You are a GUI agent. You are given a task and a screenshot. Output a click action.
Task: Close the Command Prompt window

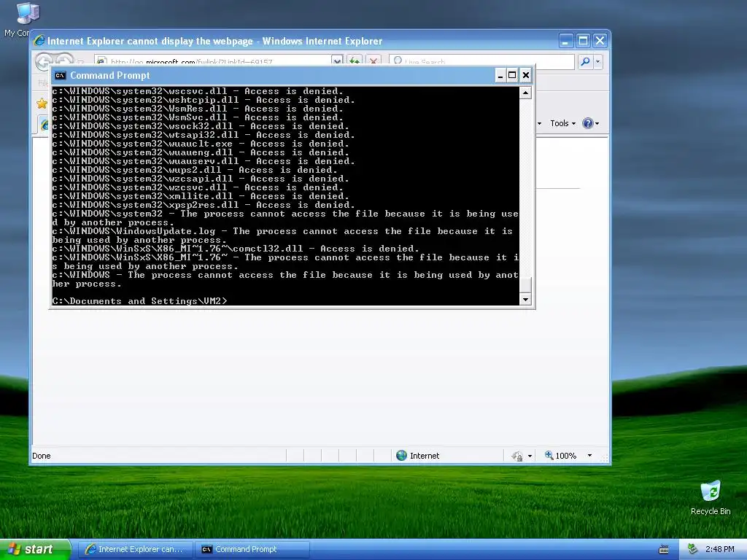(x=525, y=75)
